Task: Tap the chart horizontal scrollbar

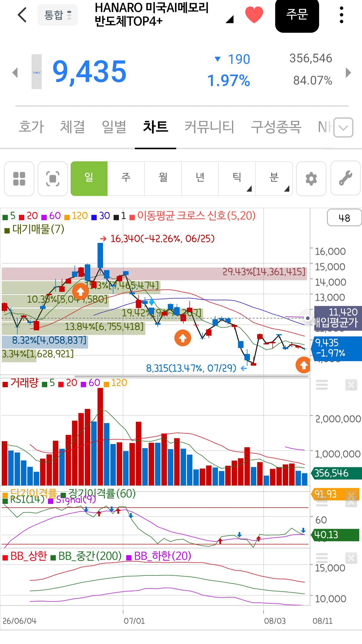Action: (192, 376)
